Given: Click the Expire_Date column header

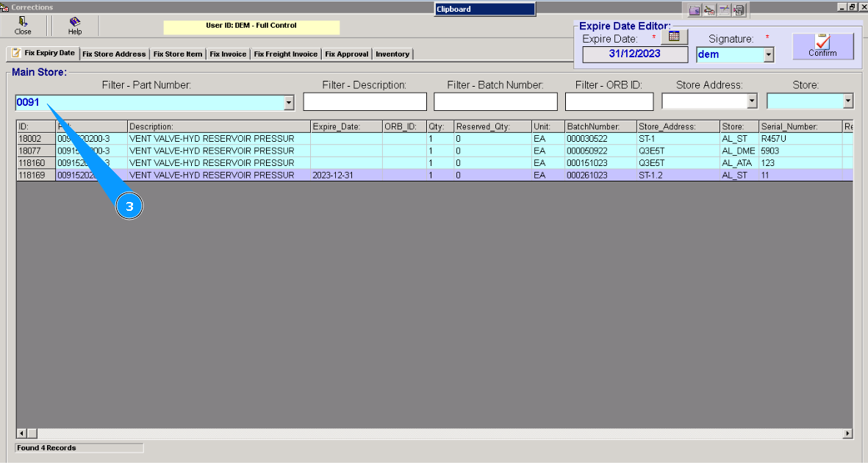Looking at the screenshot, I should (x=346, y=127).
